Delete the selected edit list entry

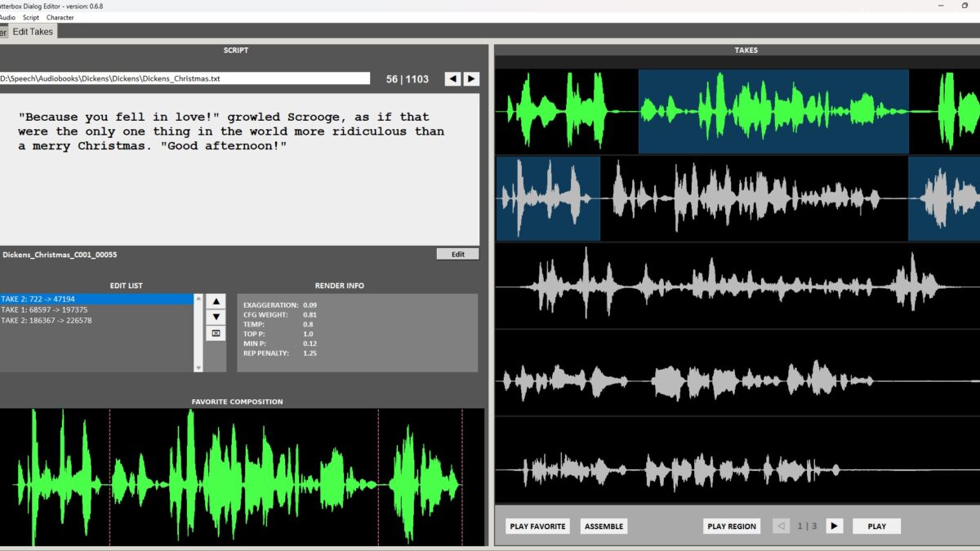[216, 333]
